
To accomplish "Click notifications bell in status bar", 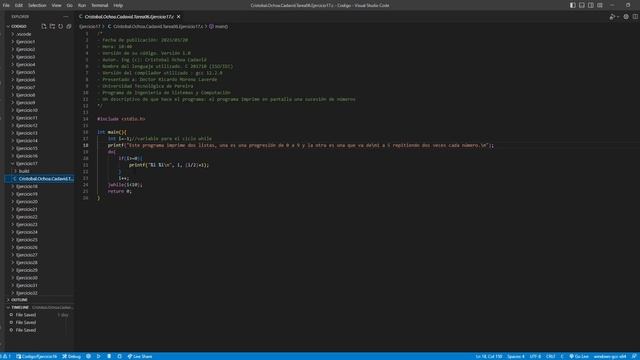I will pyautogui.click(x=634, y=356).
